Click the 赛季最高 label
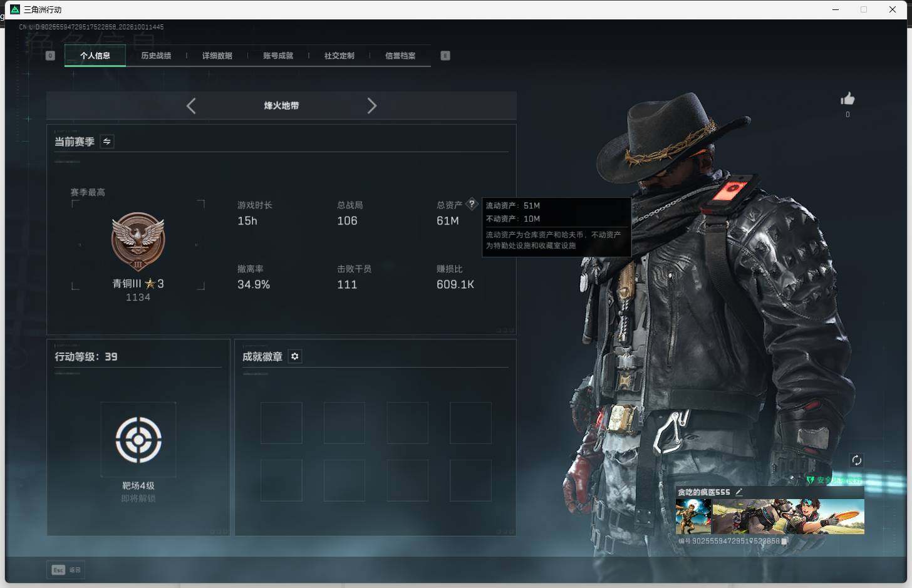The image size is (912, 588). pos(88,192)
